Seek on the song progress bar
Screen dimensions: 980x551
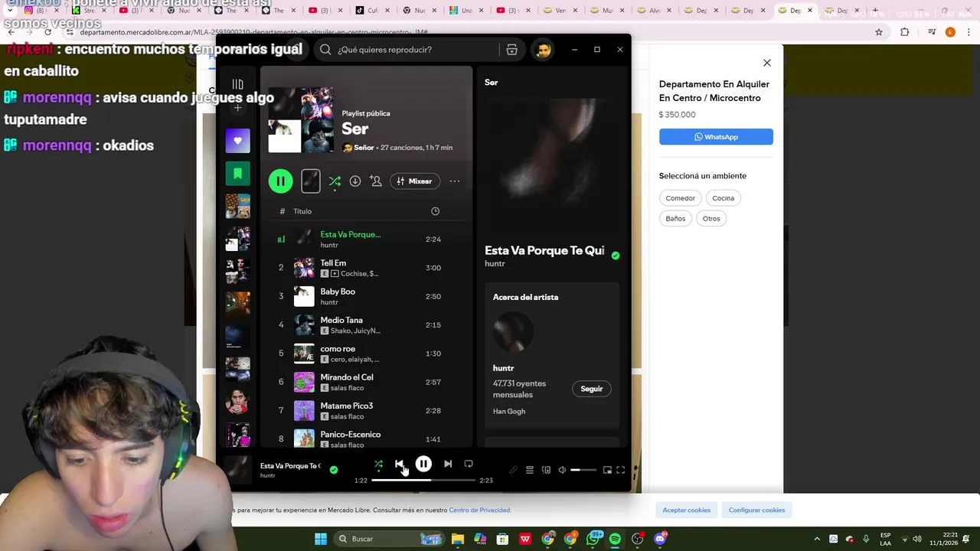[423, 480]
